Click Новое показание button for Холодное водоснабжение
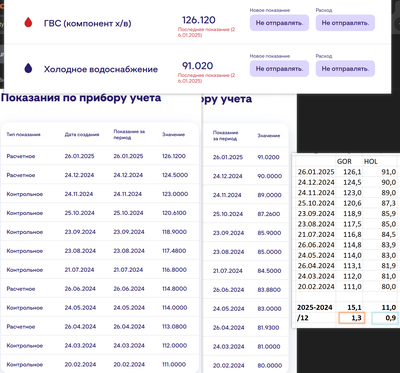The height and width of the screenshot is (373, 400). pyautogui.click(x=279, y=69)
